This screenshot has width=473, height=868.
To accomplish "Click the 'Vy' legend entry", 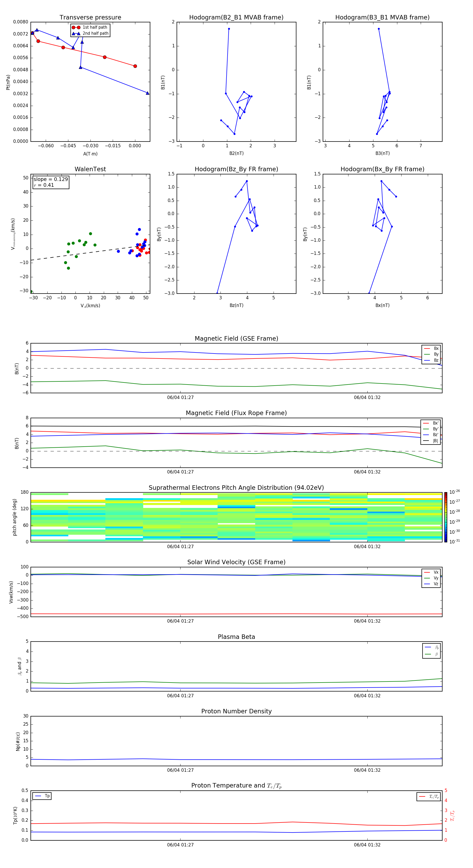I will pos(431,578).
